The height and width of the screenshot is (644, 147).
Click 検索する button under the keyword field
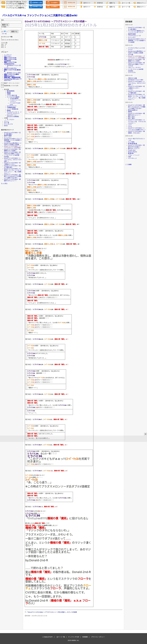[x=5, y=25]
